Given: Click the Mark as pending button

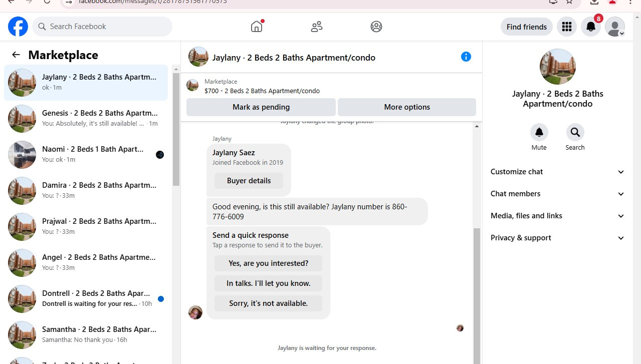Looking at the screenshot, I should pyautogui.click(x=261, y=107).
